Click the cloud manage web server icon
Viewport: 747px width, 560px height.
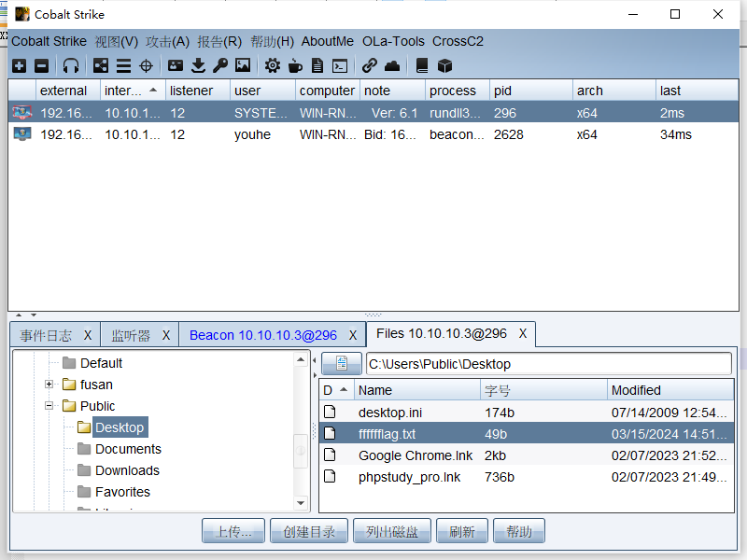392,65
